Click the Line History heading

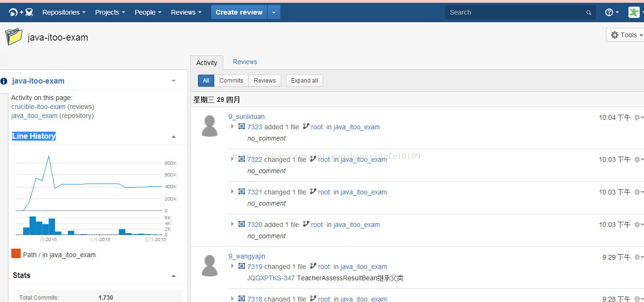click(x=34, y=136)
